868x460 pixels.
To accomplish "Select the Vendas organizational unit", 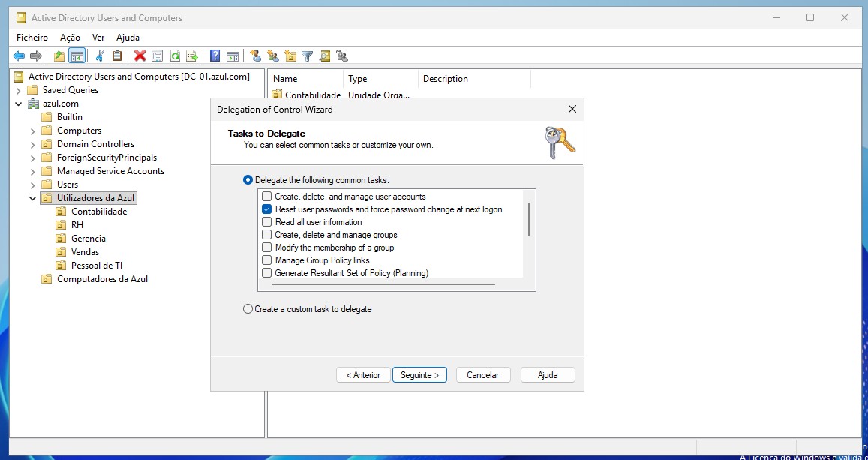I will tap(86, 252).
